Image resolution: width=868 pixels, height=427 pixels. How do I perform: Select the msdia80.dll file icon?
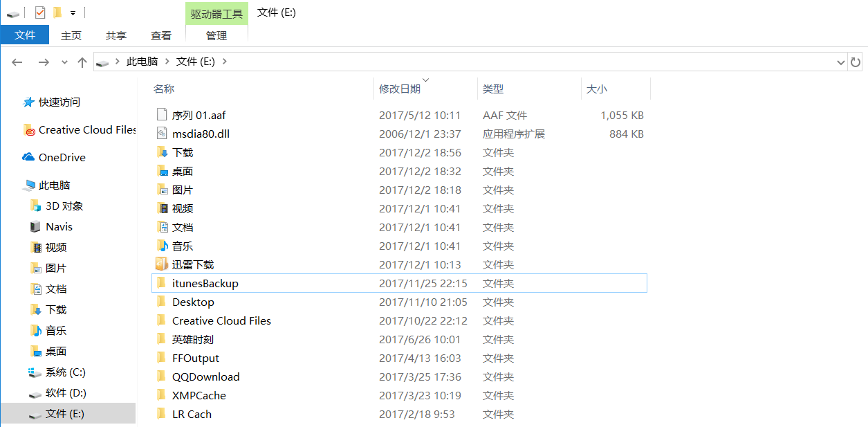point(162,134)
